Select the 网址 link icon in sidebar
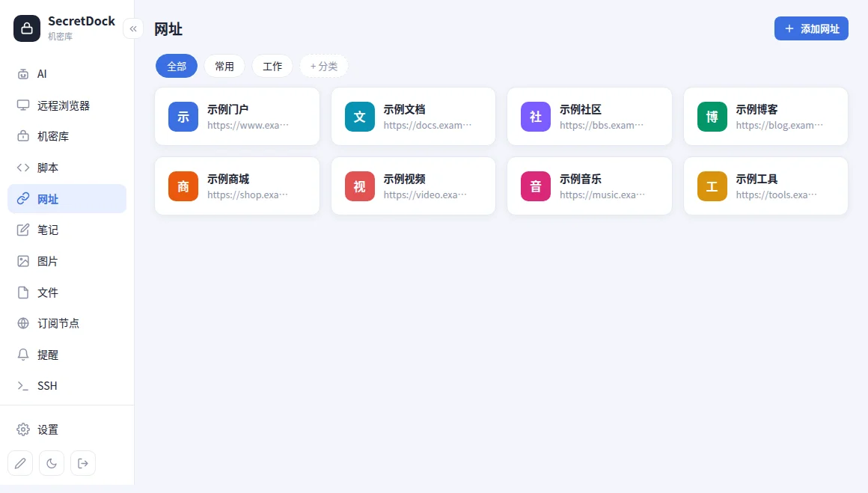This screenshot has width=868, height=493. point(22,199)
